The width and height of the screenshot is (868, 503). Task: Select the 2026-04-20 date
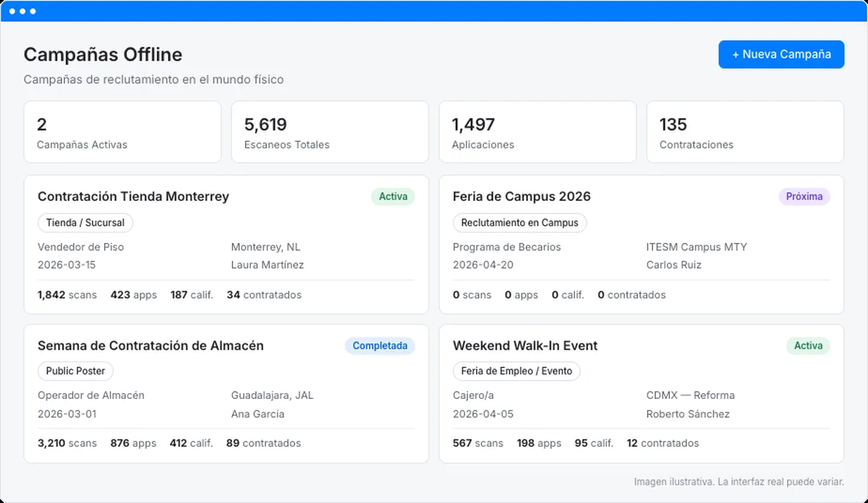tap(483, 265)
